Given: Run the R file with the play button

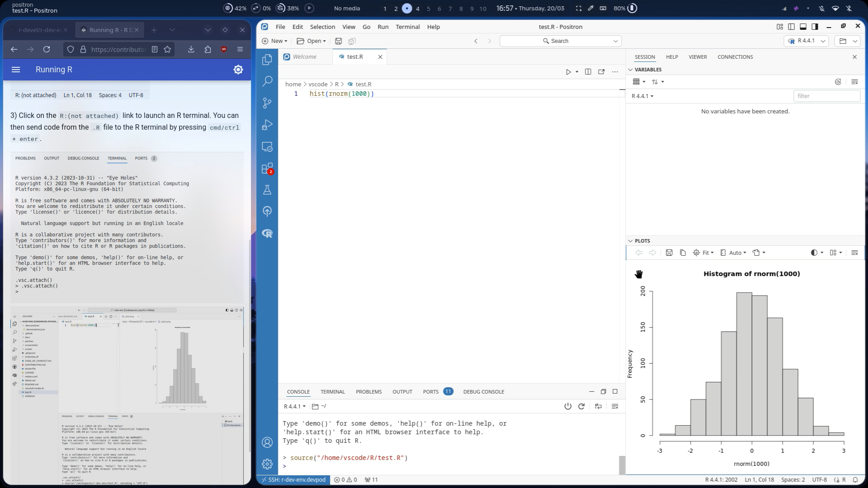Looking at the screenshot, I should (568, 72).
